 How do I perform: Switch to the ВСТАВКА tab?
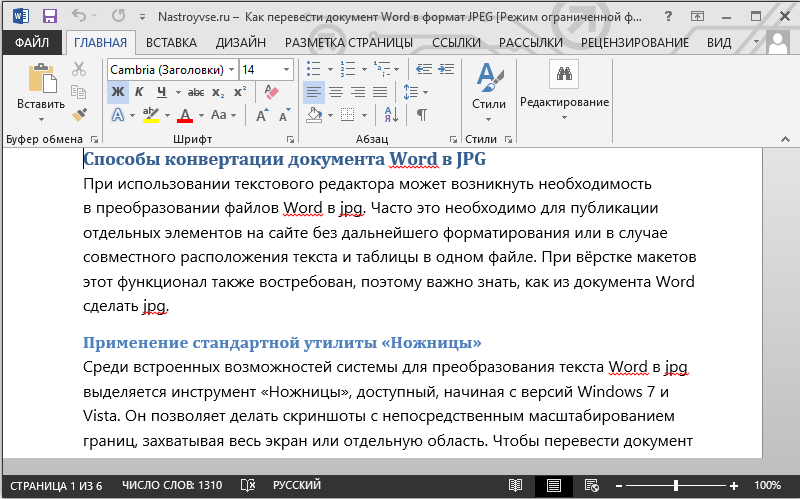click(171, 43)
